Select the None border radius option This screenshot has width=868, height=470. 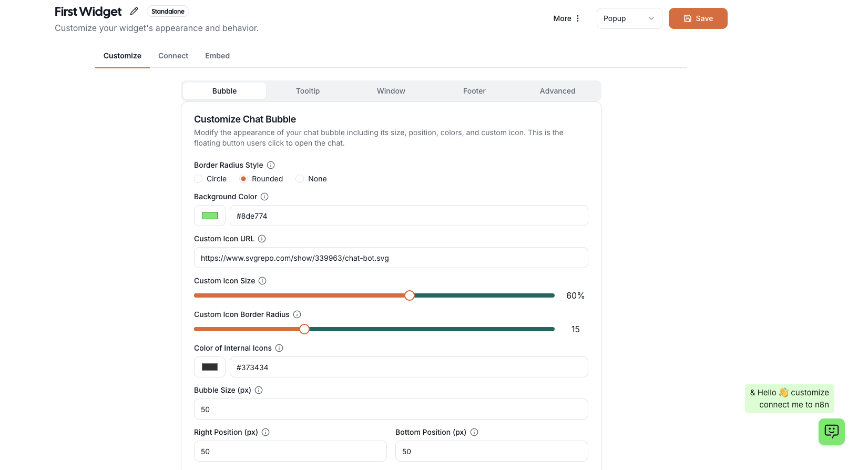pyautogui.click(x=300, y=179)
